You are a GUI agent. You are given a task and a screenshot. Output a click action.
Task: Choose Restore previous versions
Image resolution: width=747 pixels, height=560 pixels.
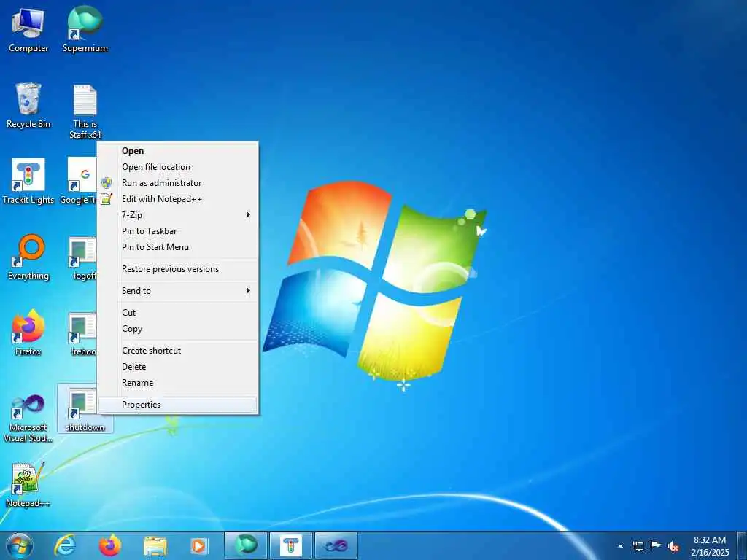[178, 268]
